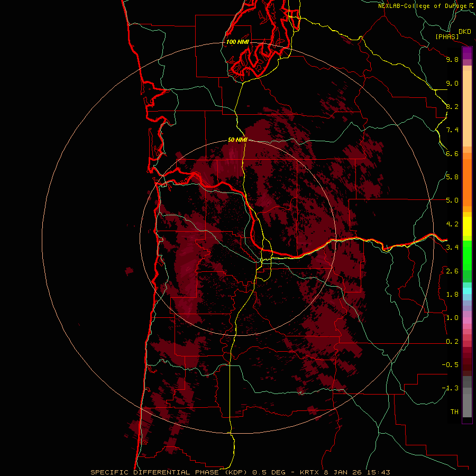
Task: Click the 6.6 value on the color scale
Action: (x=452, y=153)
